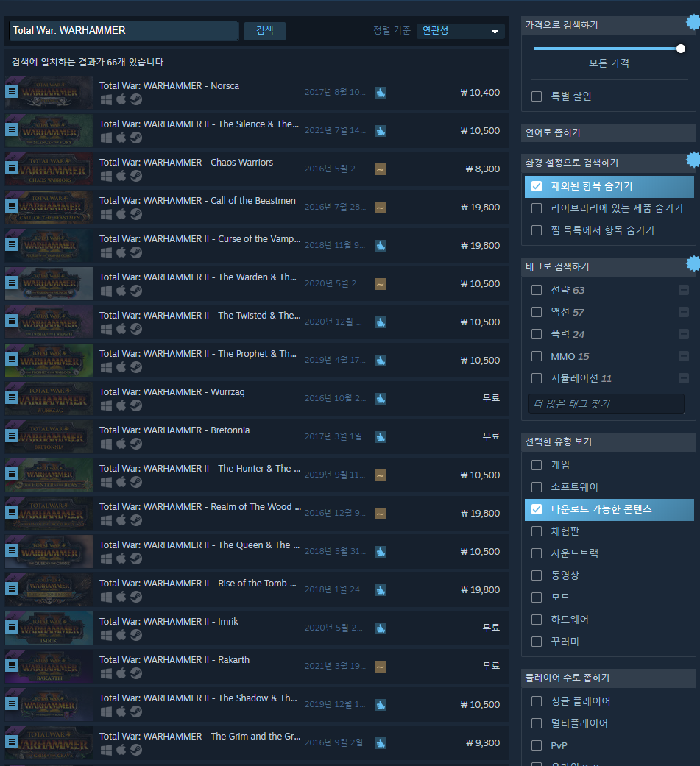Click the Call of the Beastmen thumbnail image
This screenshot has height=766, width=700.
click(49, 208)
